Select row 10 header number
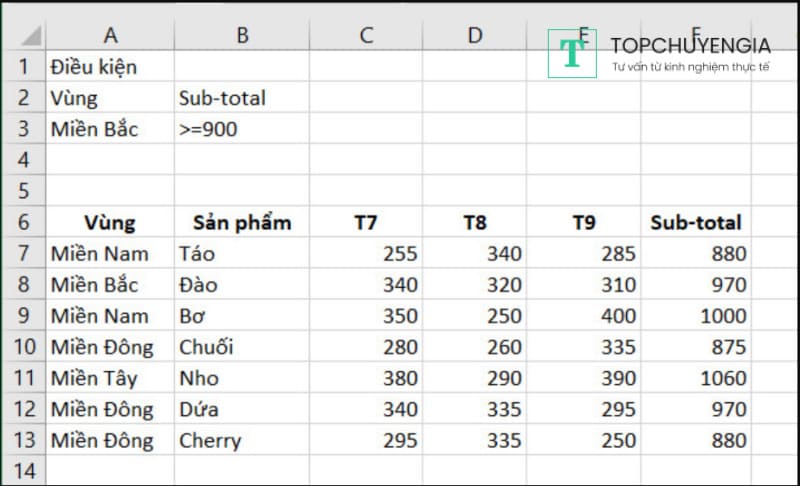The image size is (800, 486). tap(24, 347)
